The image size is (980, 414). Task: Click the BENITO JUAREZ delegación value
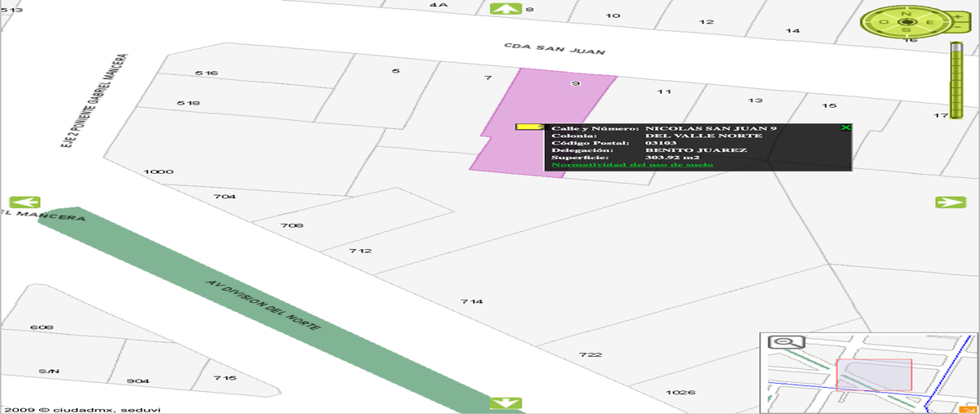click(695, 150)
